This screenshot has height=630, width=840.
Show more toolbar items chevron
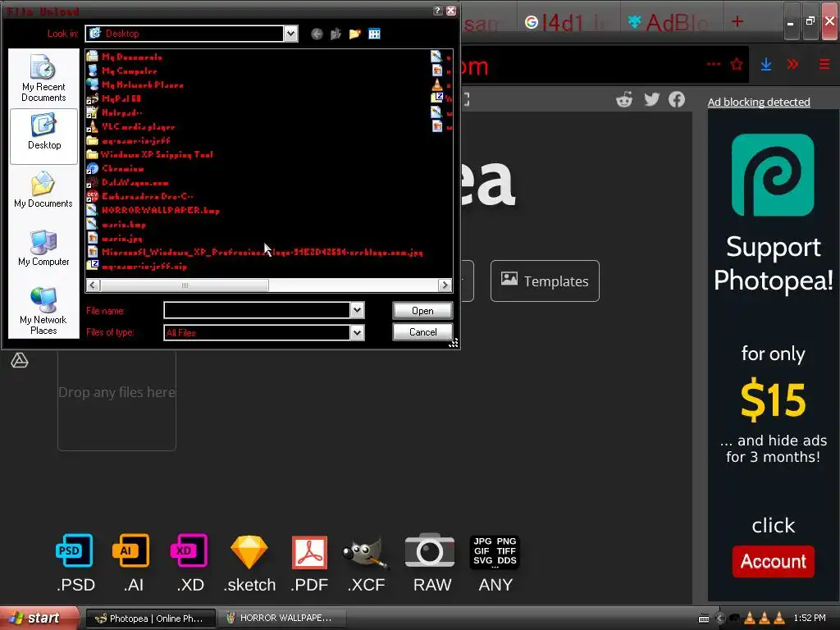[x=793, y=65]
